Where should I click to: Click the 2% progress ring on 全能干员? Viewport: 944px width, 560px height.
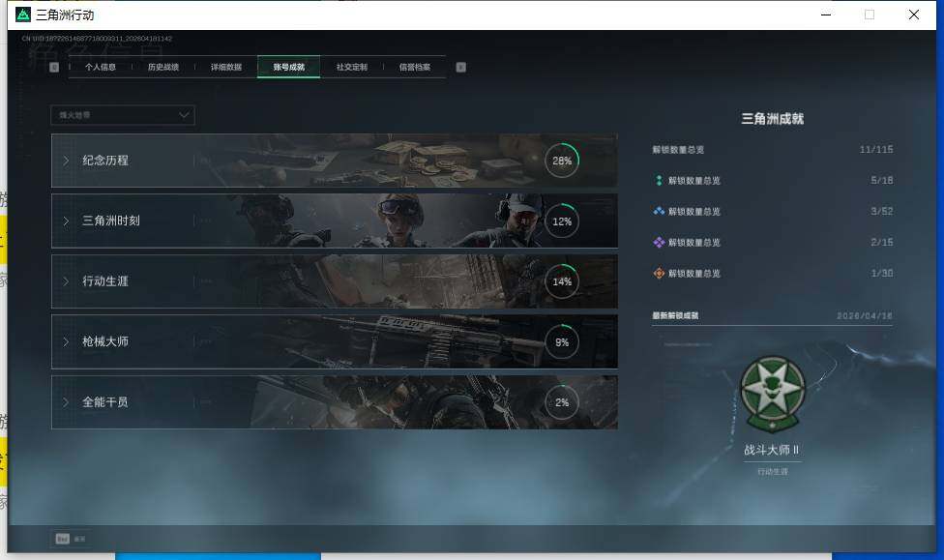coord(562,402)
